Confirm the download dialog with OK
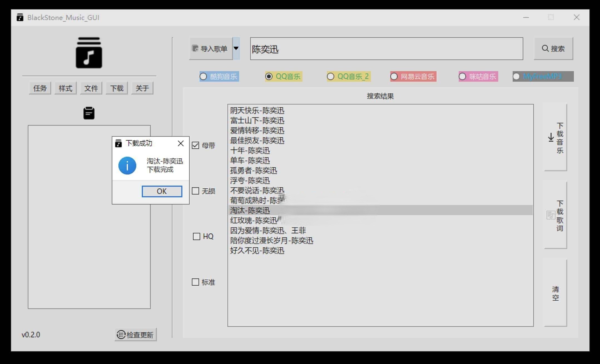Screen dimensions: 600x364 (162, 191)
